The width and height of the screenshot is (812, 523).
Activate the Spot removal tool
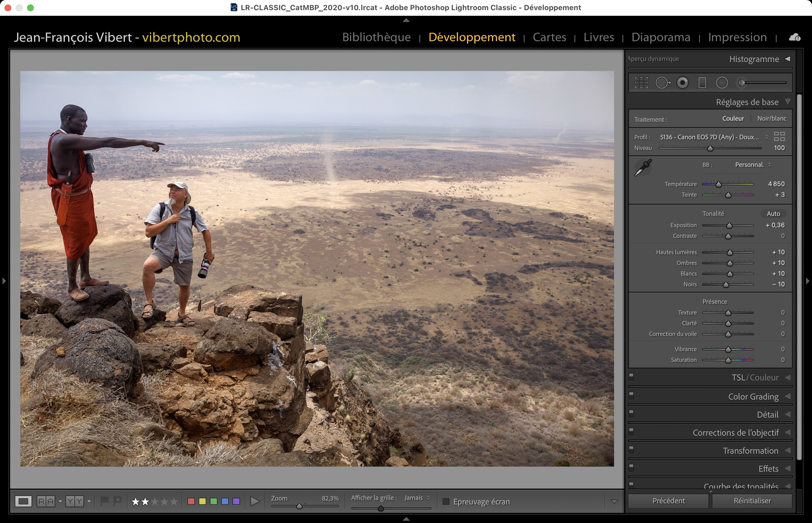[x=662, y=83]
